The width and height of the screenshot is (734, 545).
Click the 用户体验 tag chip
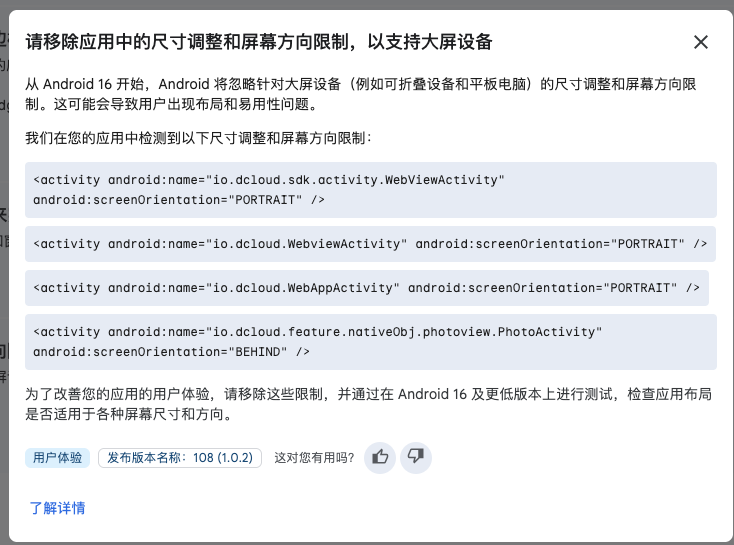[58, 458]
